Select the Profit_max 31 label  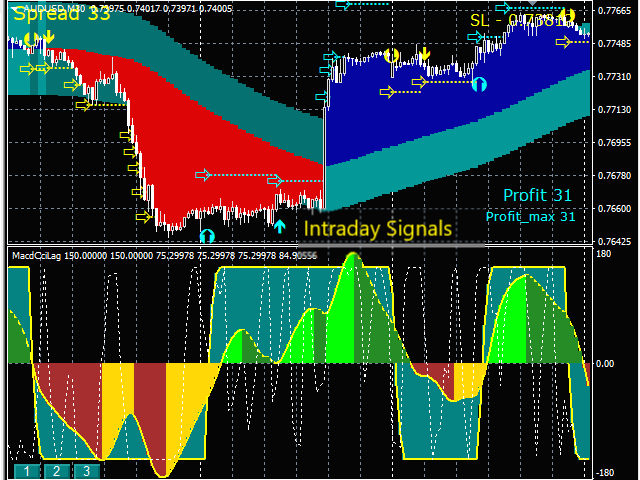pos(530,216)
